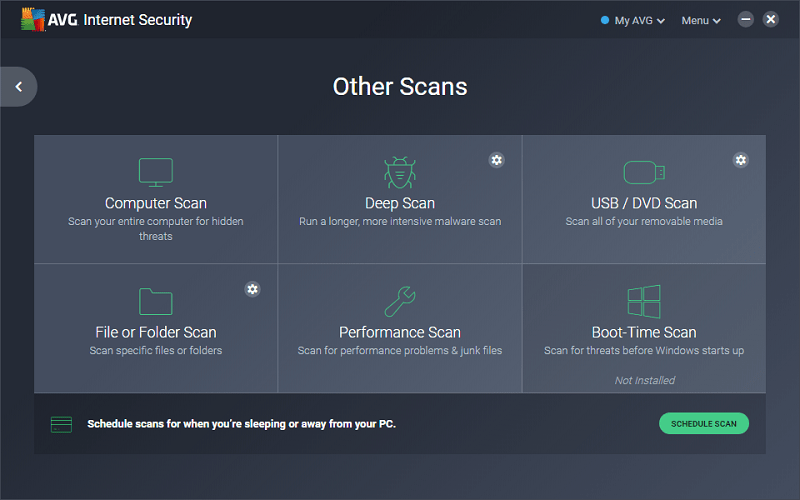
Task: Minimize the AVG window
Action: tap(745, 19)
